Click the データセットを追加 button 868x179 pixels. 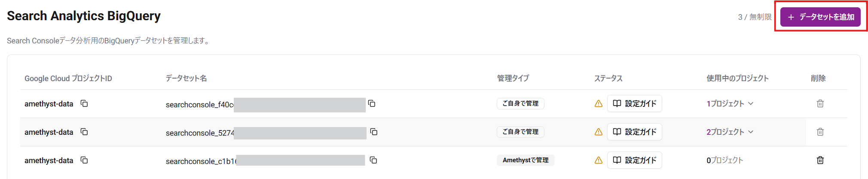(820, 17)
